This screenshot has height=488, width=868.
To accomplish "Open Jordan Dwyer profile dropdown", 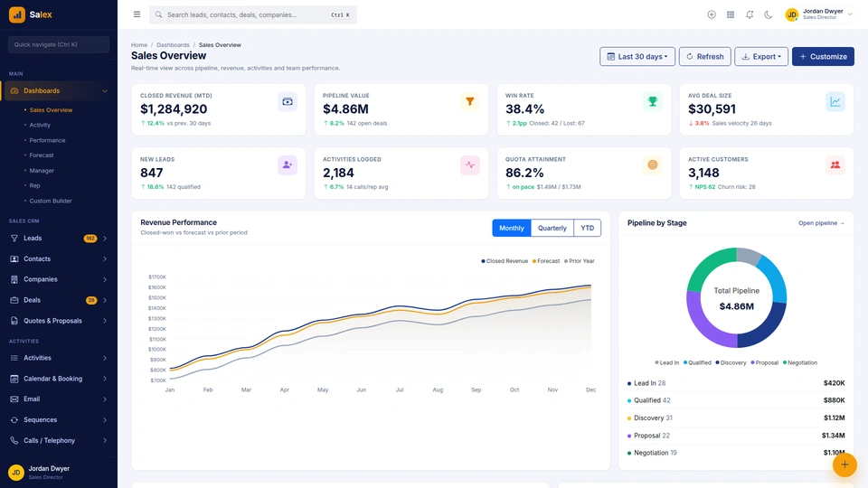I will [819, 15].
